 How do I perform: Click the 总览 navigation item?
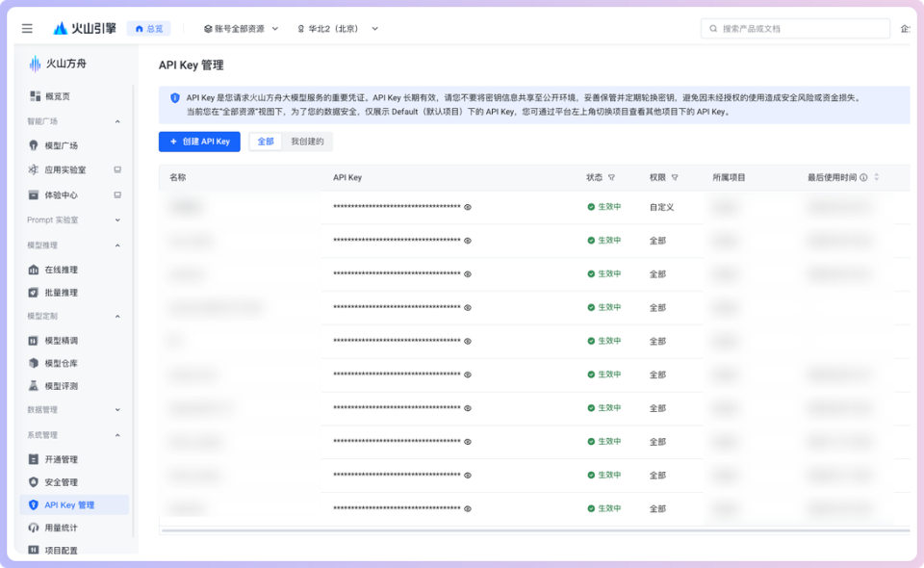[x=148, y=28]
